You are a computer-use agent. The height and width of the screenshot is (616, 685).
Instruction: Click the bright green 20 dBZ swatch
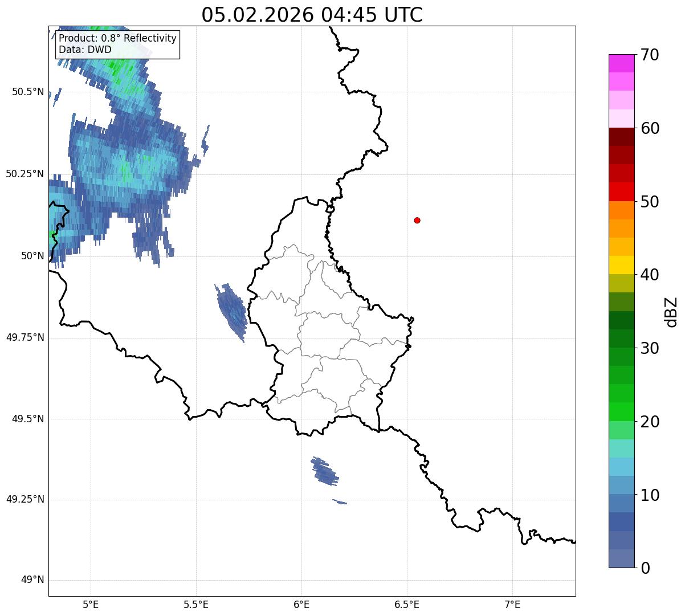621,412
